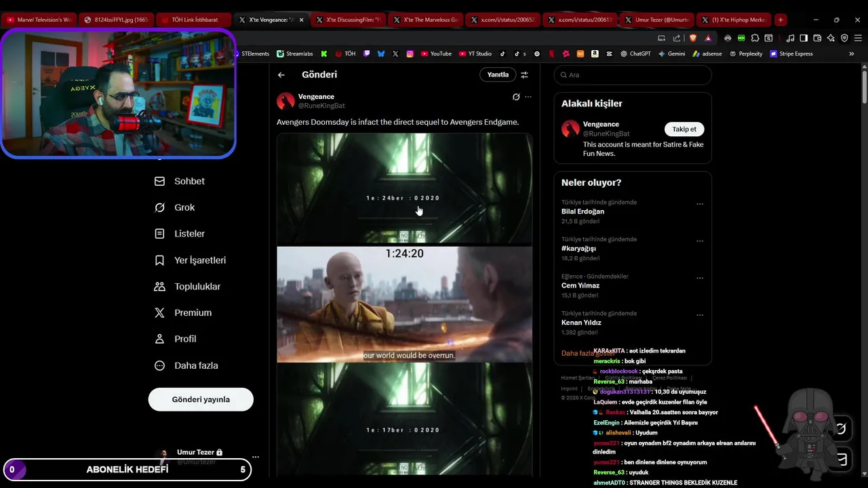Open the Bilal Erdoğan trend

point(583,211)
